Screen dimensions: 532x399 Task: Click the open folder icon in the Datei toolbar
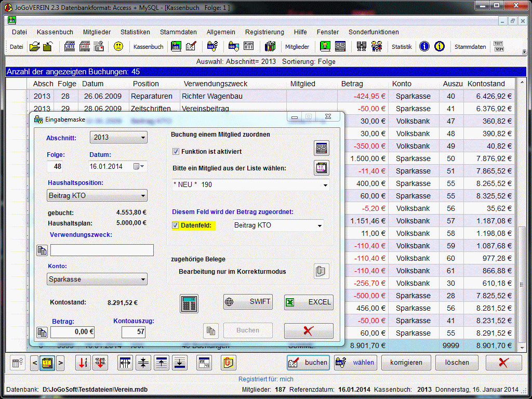35,46
